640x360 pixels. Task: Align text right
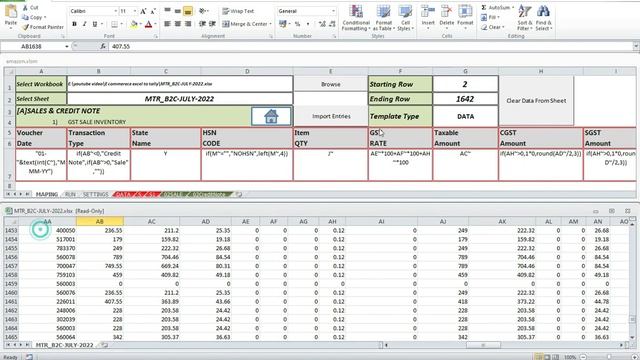click(188, 24)
